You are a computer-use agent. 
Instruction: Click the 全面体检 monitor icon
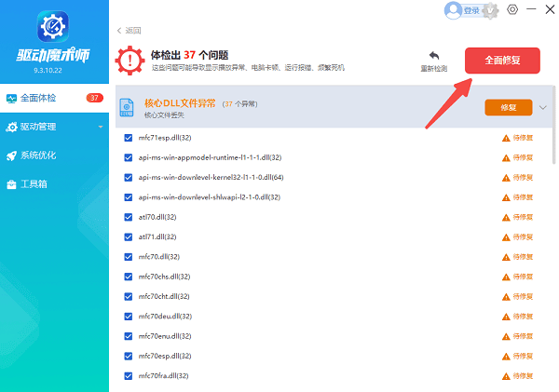pos(11,99)
